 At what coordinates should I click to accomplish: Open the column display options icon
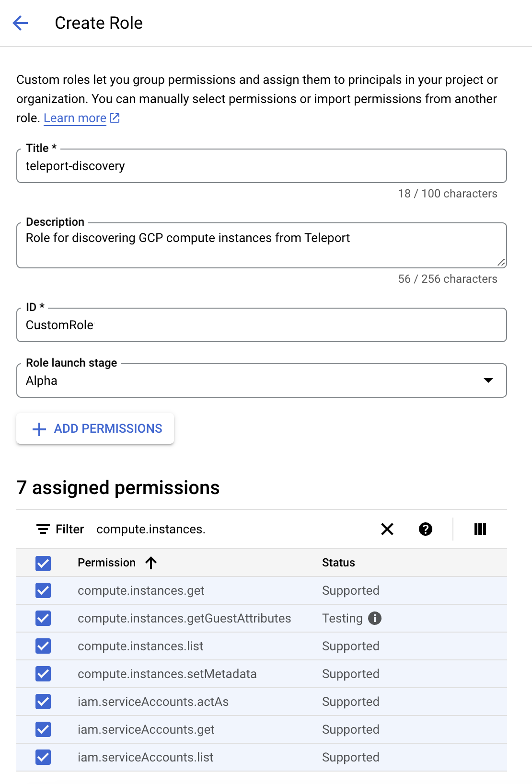click(480, 529)
